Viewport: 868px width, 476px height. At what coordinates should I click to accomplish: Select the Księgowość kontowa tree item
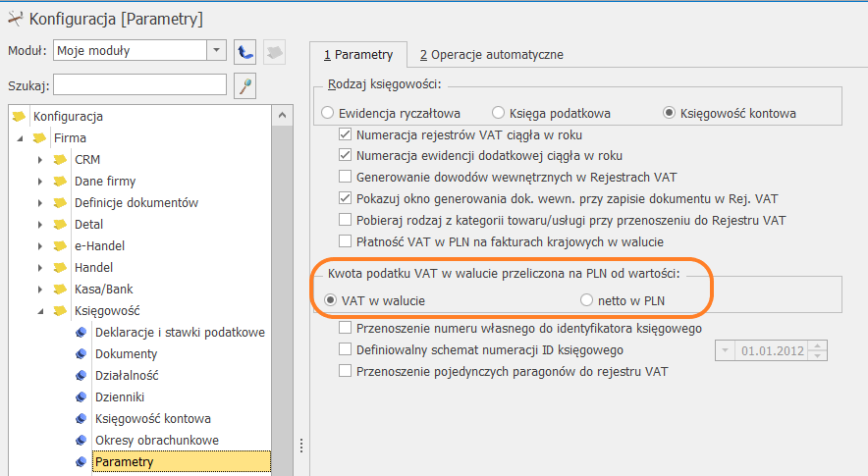coord(153,418)
